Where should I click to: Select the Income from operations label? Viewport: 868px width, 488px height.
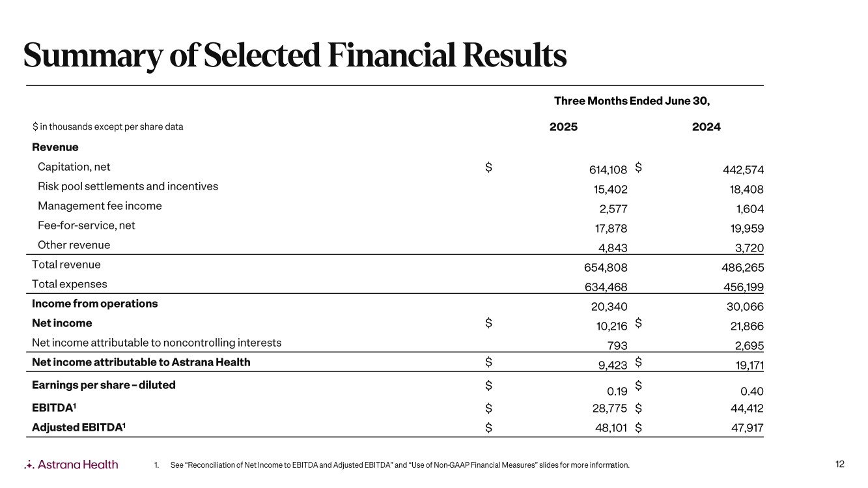[95, 304]
